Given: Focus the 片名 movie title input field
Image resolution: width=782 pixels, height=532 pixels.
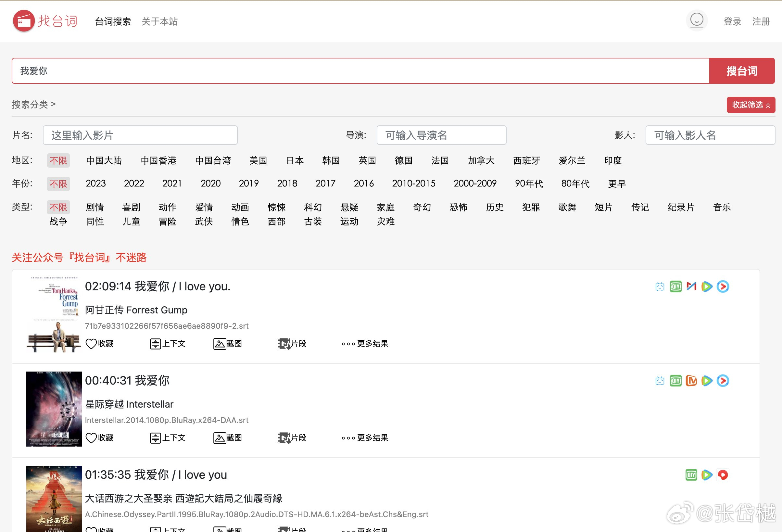Looking at the screenshot, I should pyautogui.click(x=140, y=135).
